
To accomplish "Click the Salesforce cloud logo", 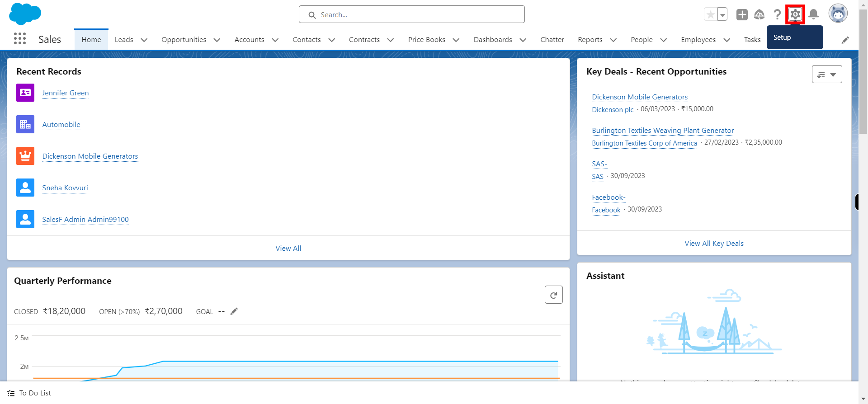I will pyautogui.click(x=25, y=14).
